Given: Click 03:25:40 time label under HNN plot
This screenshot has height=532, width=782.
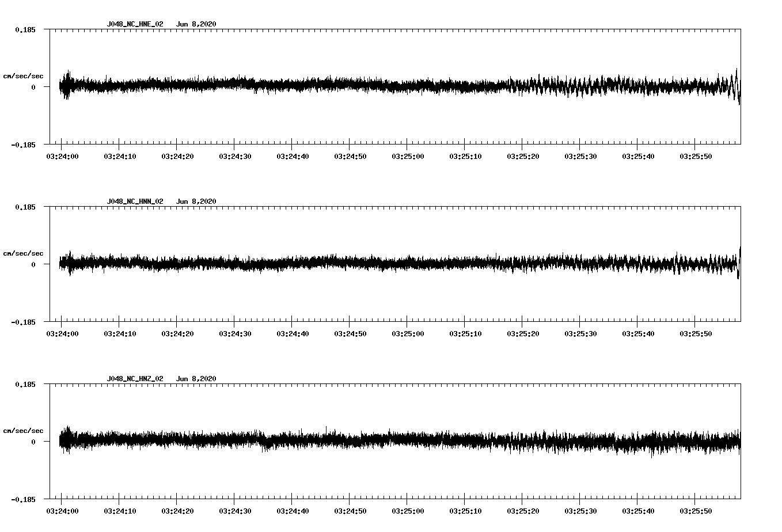Looking at the screenshot, I should tap(637, 333).
